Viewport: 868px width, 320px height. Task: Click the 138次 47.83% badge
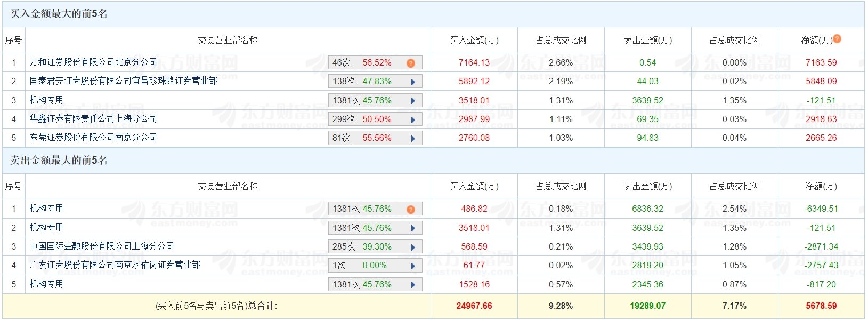point(375,82)
